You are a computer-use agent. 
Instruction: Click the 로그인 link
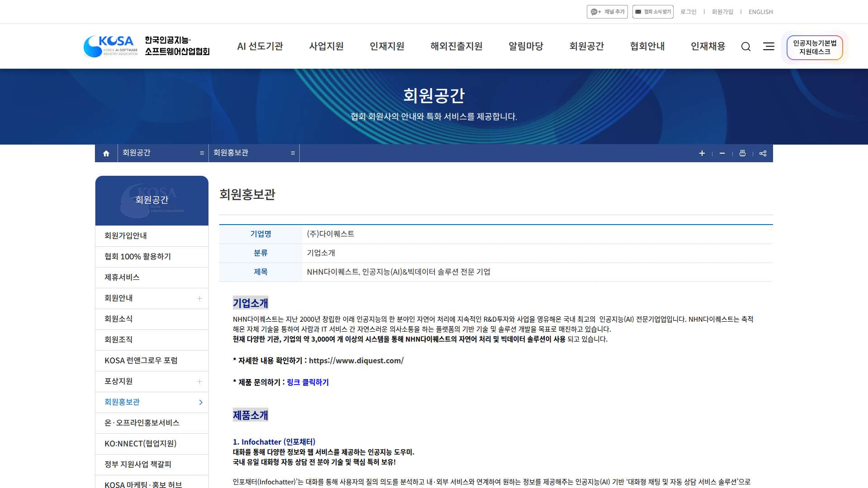tap(689, 12)
